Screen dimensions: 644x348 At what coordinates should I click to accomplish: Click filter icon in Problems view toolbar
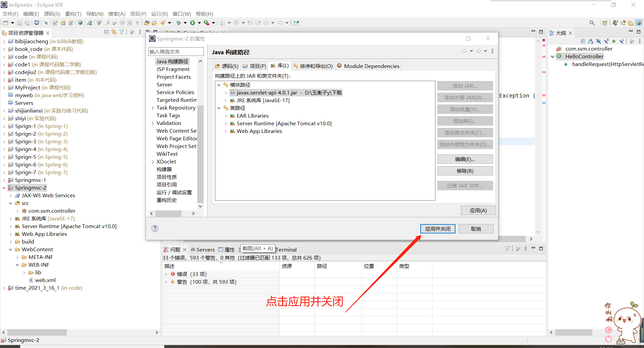pyautogui.click(x=507, y=249)
